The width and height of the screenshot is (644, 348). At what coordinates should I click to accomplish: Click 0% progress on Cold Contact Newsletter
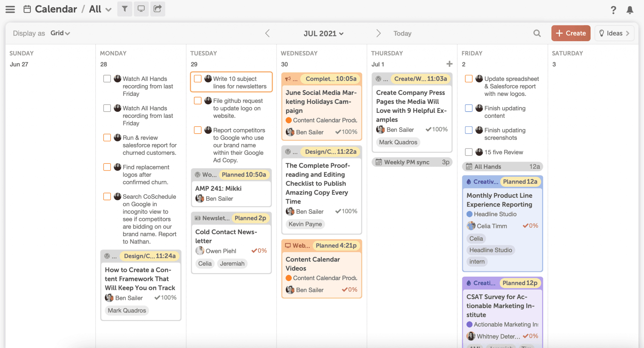tap(259, 251)
